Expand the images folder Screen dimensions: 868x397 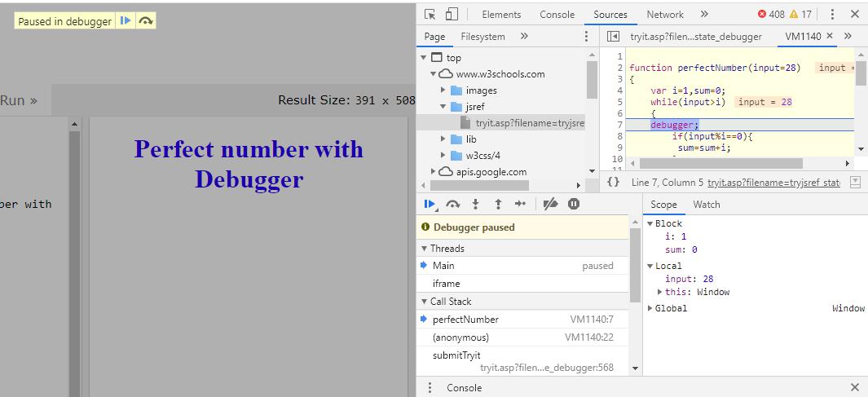click(x=443, y=90)
